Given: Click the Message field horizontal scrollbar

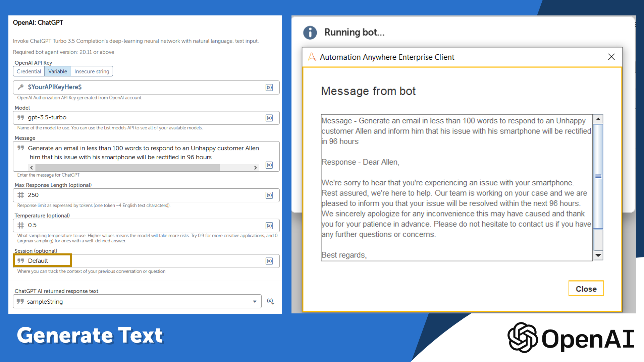Looking at the screenshot, I should (127, 168).
